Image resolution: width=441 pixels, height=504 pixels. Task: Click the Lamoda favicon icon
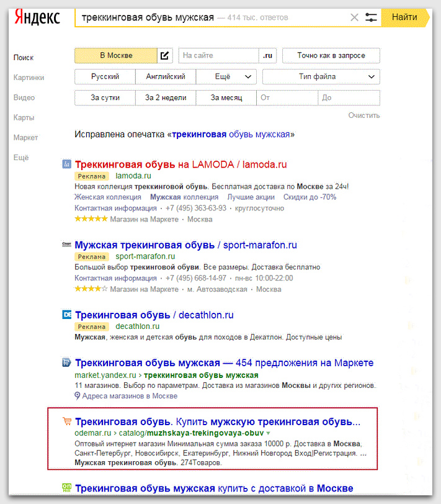[x=66, y=164]
